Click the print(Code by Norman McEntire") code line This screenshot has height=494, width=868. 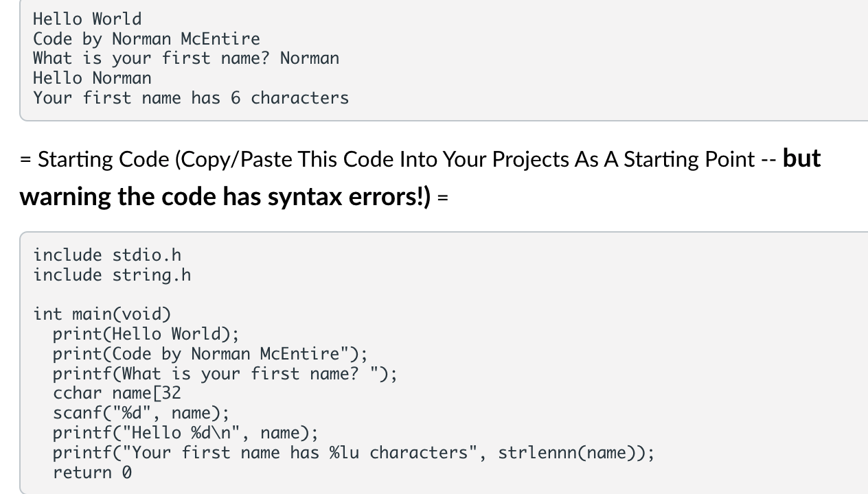coord(210,354)
